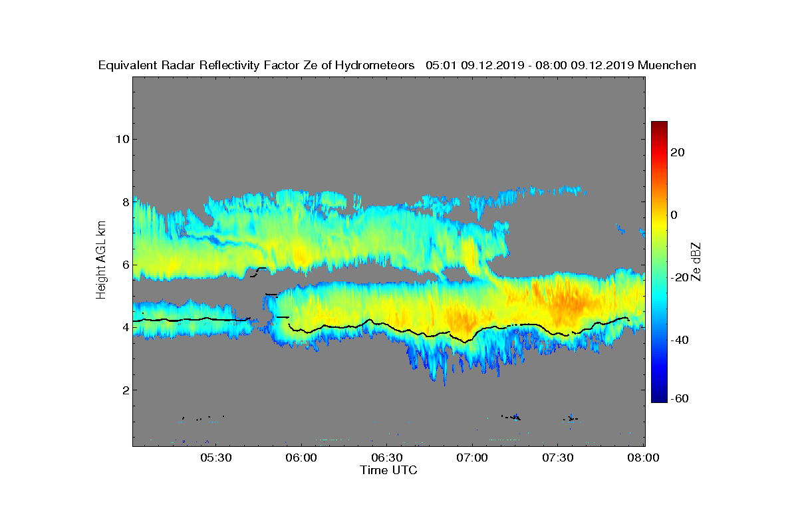Click the height tick label '6'
The image size is (798, 532).
pyautogui.click(x=125, y=265)
